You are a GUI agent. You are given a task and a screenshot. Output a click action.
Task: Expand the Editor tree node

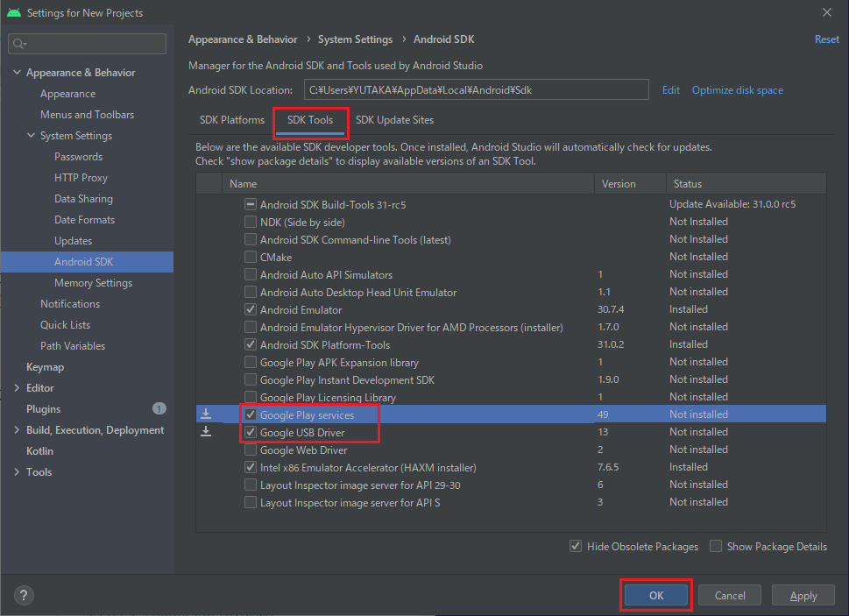(17, 387)
